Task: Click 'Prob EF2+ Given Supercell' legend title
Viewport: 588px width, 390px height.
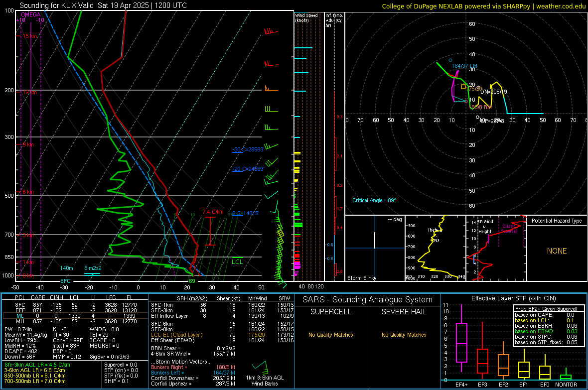Action: [x=546, y=309]
